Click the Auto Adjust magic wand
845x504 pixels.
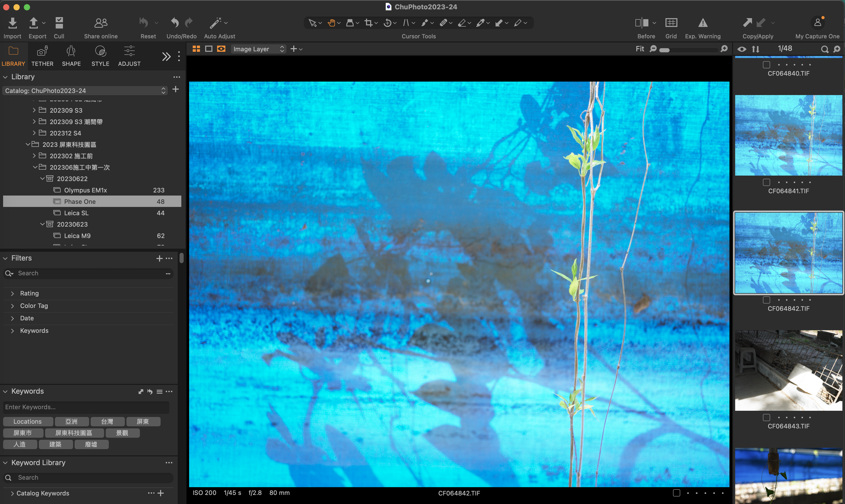pyautogui.click(x=215, y=23)
